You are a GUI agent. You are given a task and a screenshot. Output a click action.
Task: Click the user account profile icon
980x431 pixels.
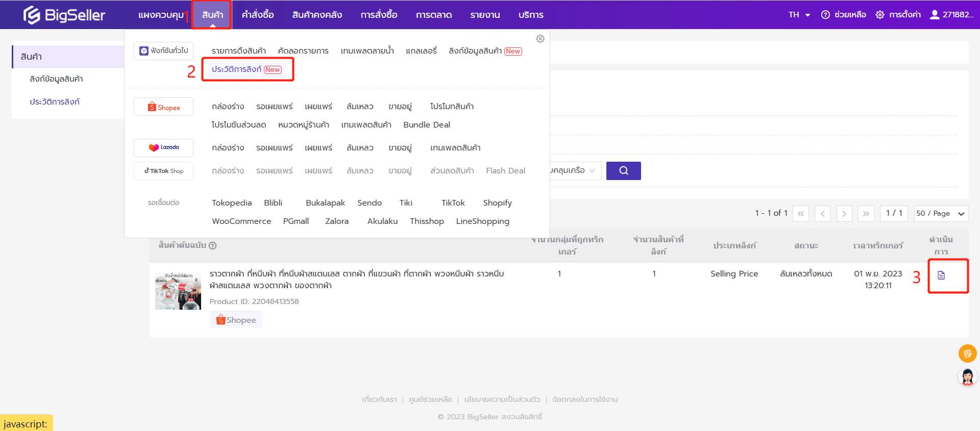point(935,15)
